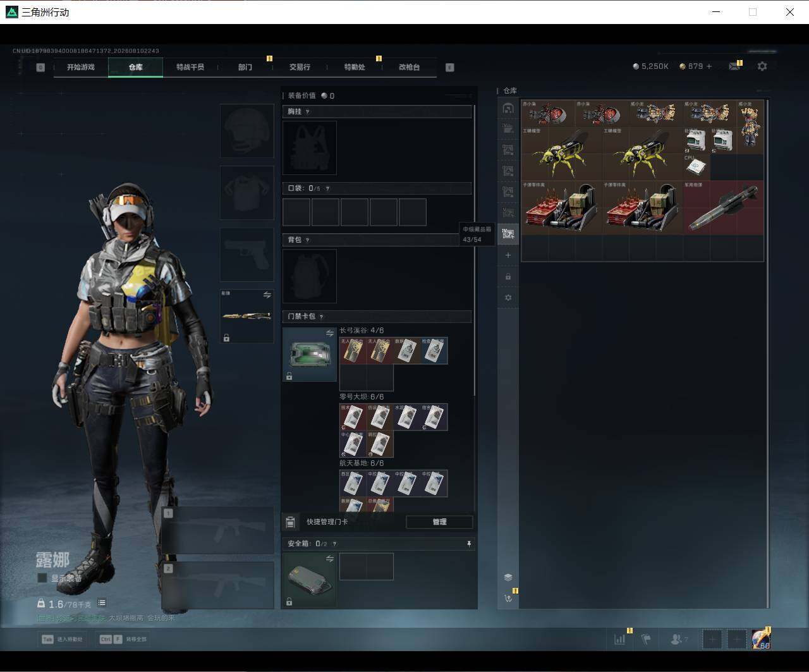This screenshot has width=809, height=672.
Task: Click the plus beside the 679 currency
Action: [709, 66]
